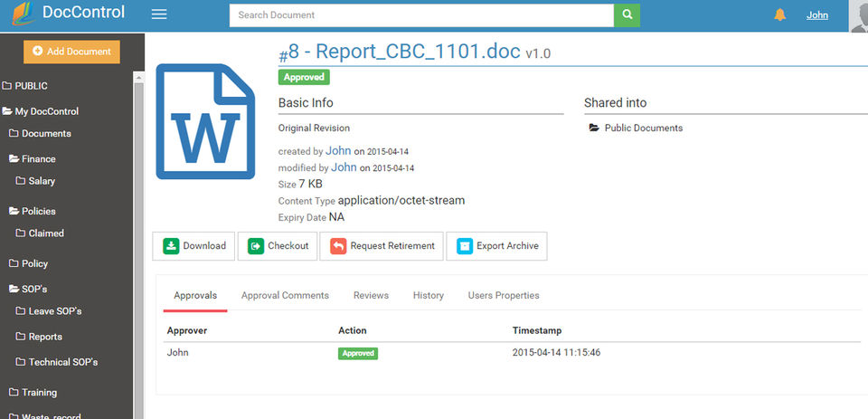Screen dimensions: 868x419
Task: Click the Request Retirement button label
Action: click(392, 246)
